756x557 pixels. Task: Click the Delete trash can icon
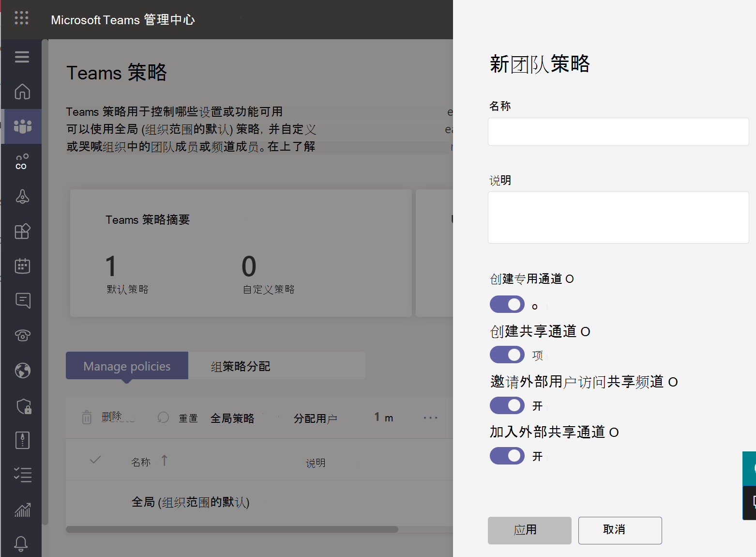[87, 417]
